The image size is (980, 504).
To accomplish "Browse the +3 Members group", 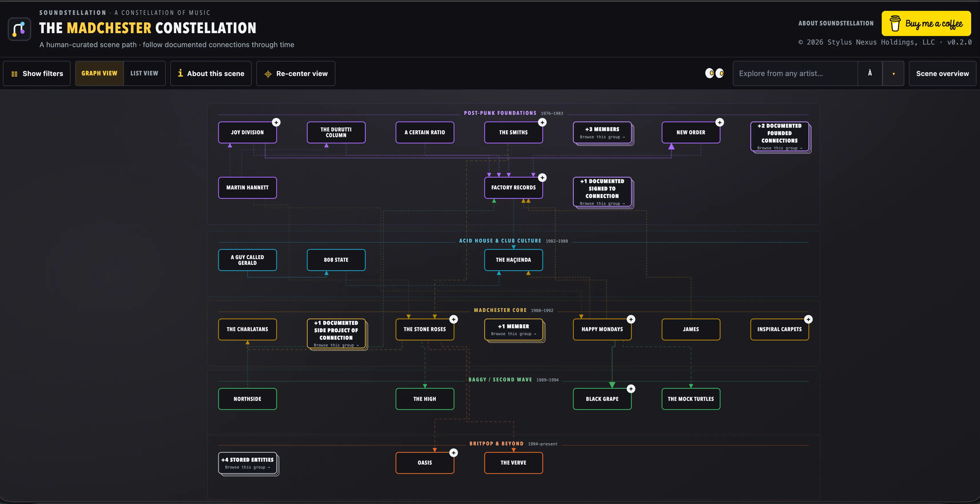I will tap(603, 133).
